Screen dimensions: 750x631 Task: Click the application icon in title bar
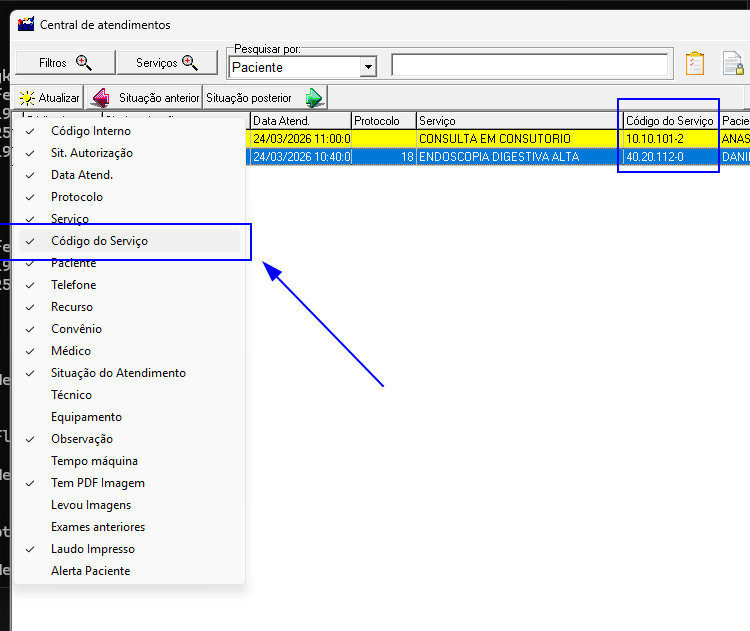point(26,25)
